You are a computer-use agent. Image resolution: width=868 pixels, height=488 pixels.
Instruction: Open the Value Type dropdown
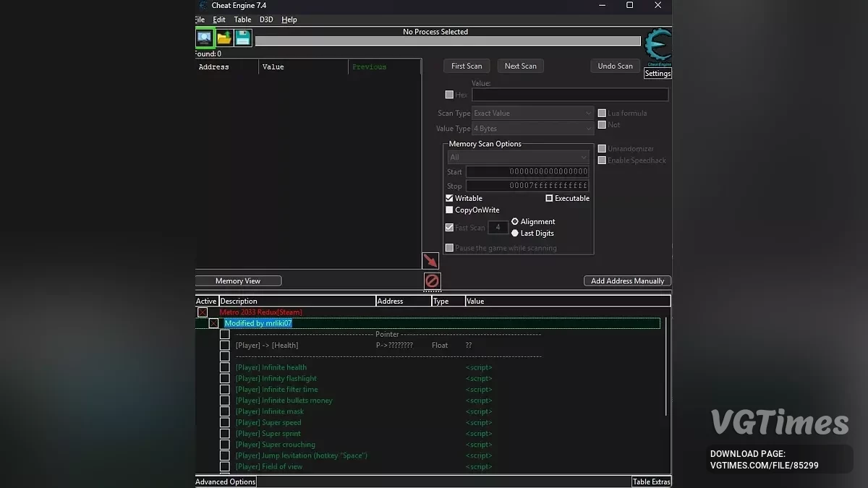532,129
